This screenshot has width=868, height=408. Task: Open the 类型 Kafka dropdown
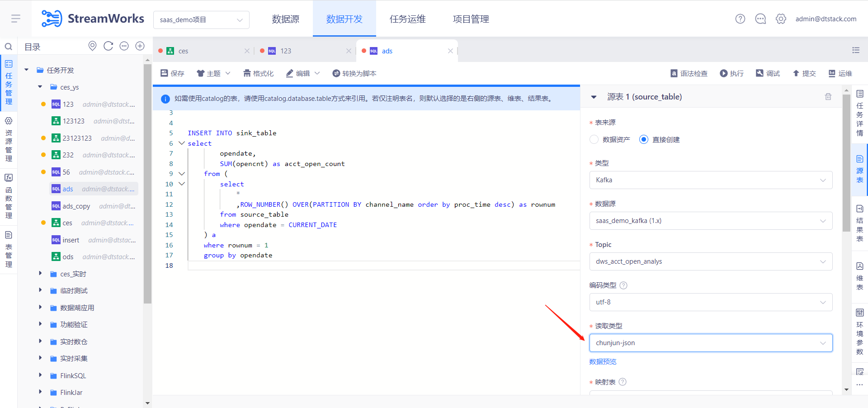click(x=711, y=180)
